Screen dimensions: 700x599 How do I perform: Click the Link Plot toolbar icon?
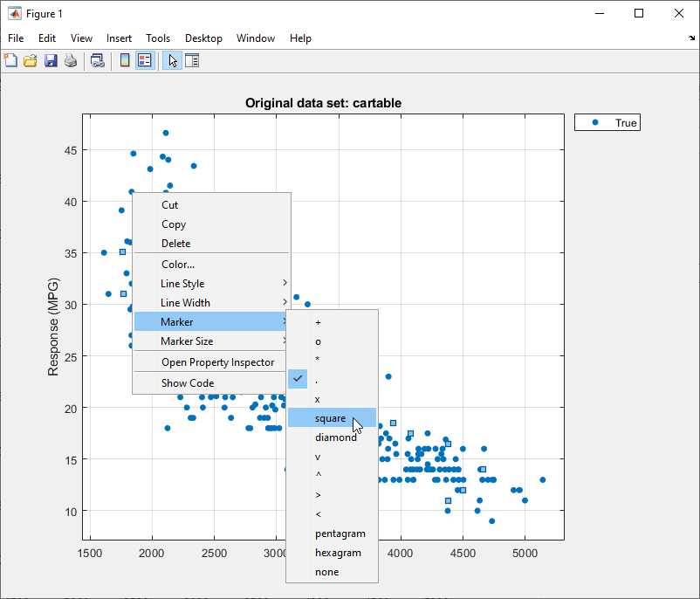tap(98, 60)
